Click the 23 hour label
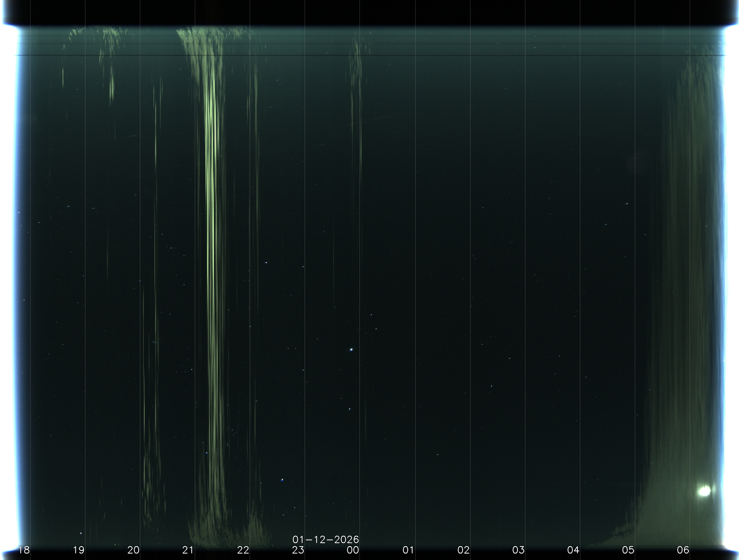The height and width of the screenshot is (560, 739). point(298,550)
